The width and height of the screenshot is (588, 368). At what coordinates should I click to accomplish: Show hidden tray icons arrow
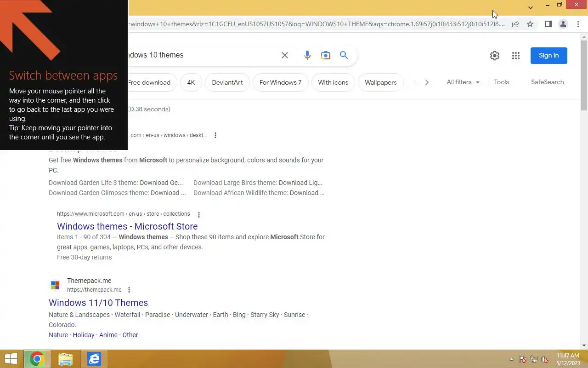pyautogui.click(x=511, y=359)
